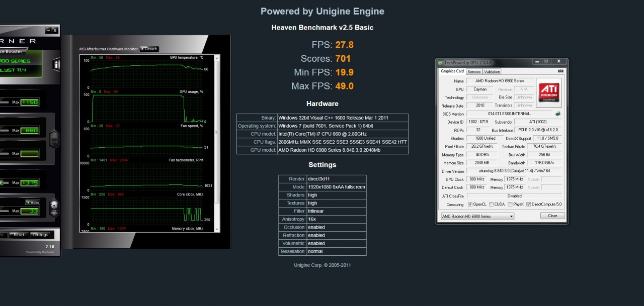The image size is (644, 306).
Task: Click the Max 1375 memory clock field
Action: point(30,183)
